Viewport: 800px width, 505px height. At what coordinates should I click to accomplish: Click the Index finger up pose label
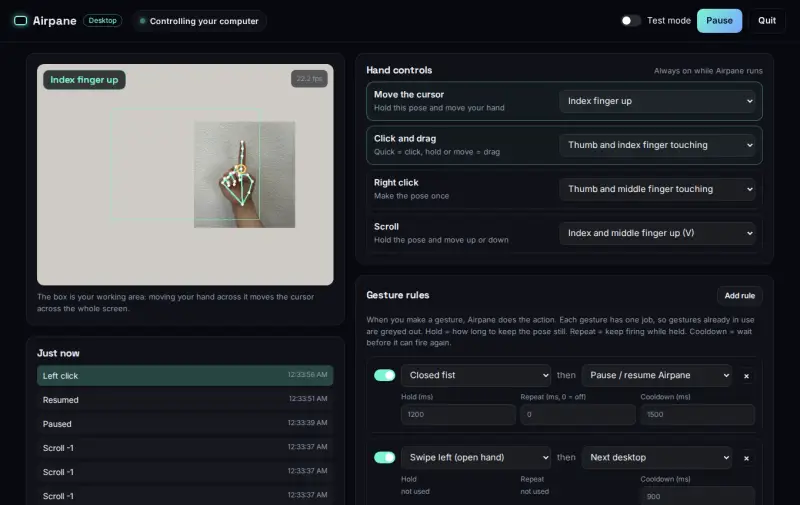click(84, 80)
